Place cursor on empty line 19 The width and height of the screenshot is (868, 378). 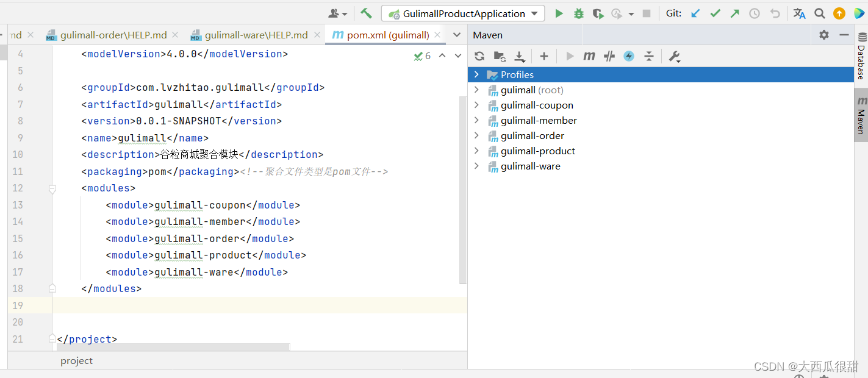click(x=259, y=305)
